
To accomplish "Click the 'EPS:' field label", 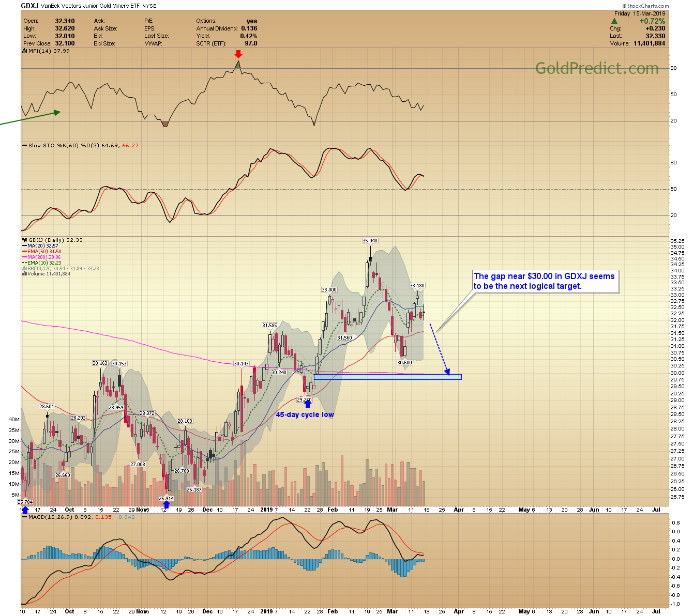I will point(150,28).
